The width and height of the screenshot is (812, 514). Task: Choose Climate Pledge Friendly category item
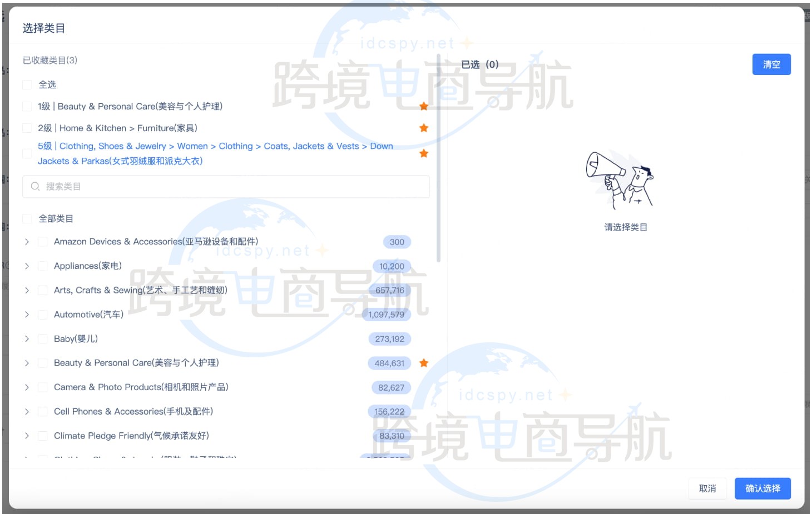pos(131,436)
